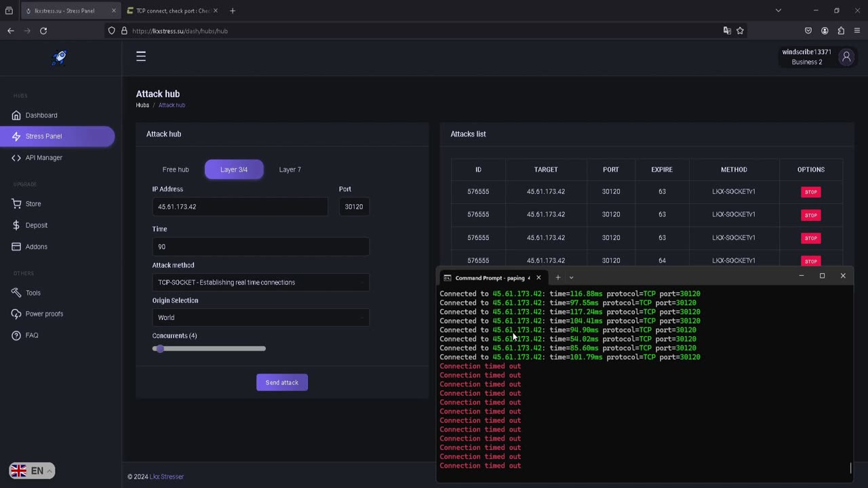Select the lkxstress.su Stress Panel browser tab
The image size is (868, 488).
coord(71,11)
